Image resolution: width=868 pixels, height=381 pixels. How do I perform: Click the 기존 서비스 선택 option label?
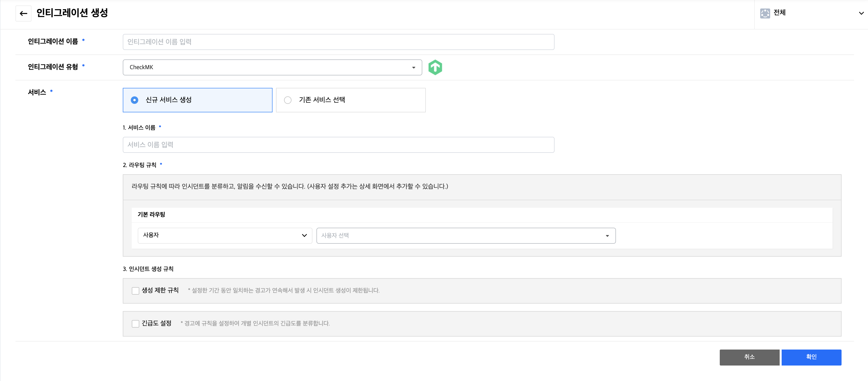[322, 100]
